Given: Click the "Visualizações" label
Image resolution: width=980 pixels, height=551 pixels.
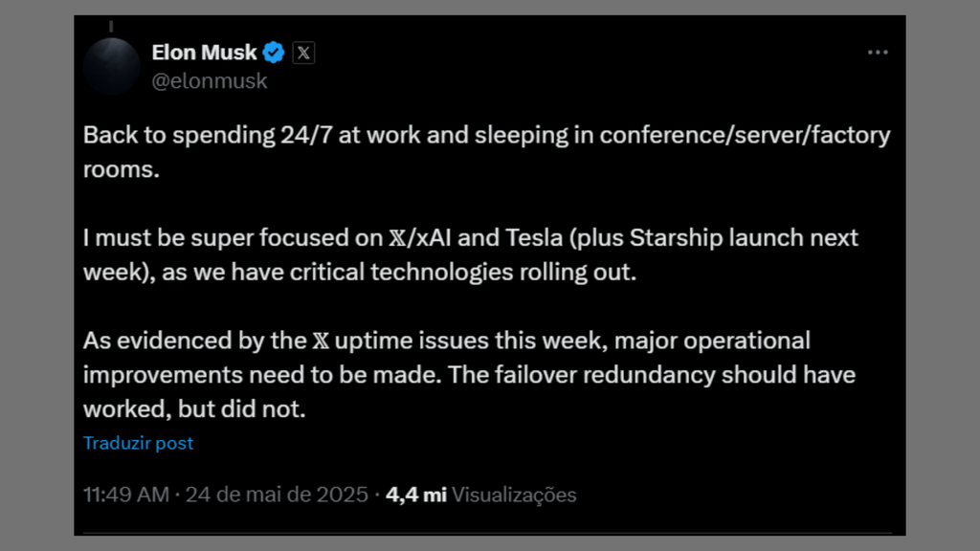Looking at the screenshot, I should coord(514,495).
